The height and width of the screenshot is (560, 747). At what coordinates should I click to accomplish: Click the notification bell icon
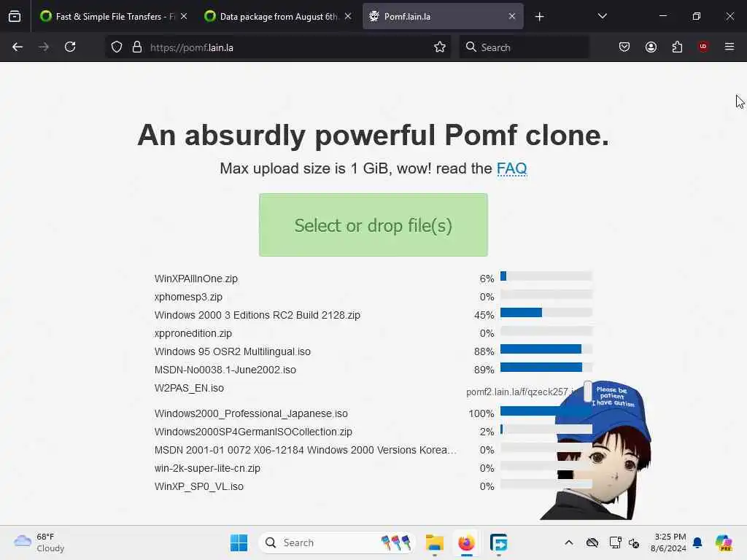coord(697,542)
